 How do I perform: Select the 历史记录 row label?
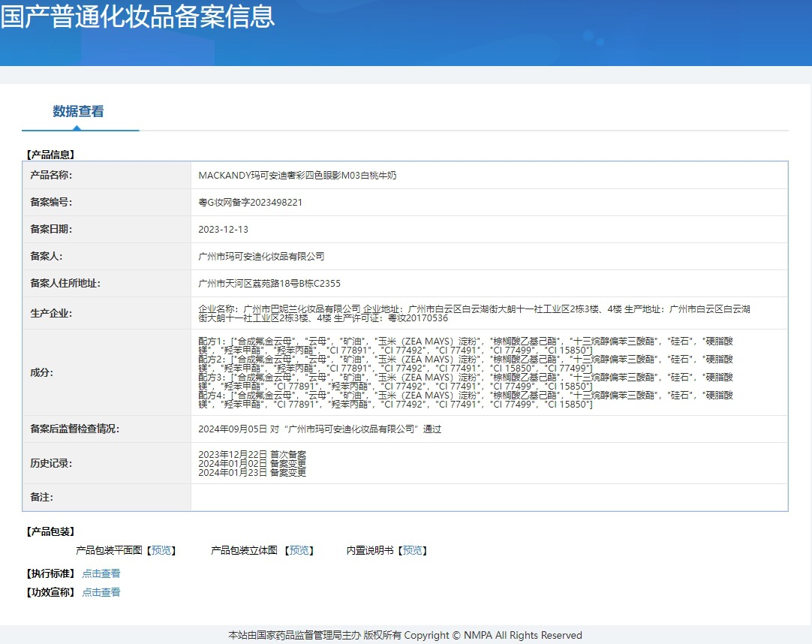(51, 463)
